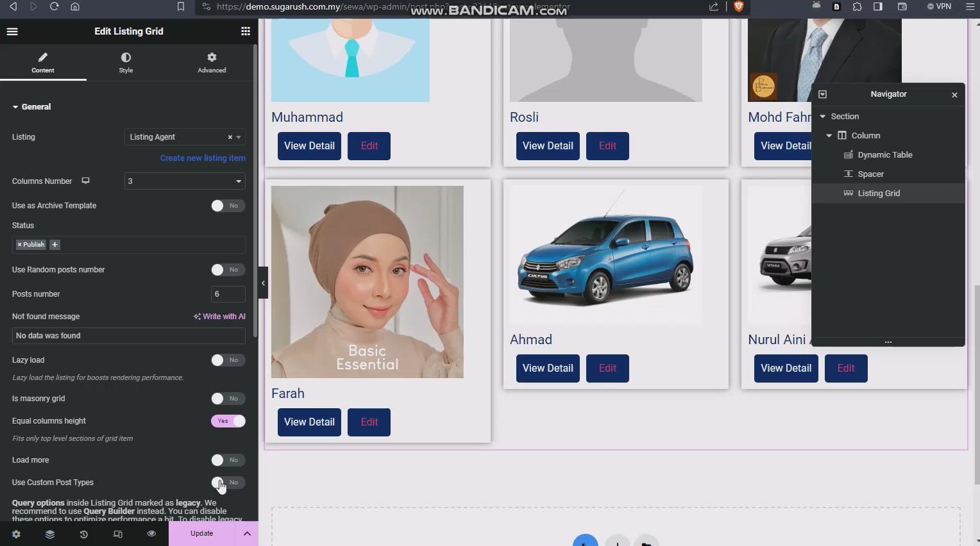Switch to the Style tab
The height and width of the screenshot is (546, 980).
pyautogui.click(x=126, y=63)
